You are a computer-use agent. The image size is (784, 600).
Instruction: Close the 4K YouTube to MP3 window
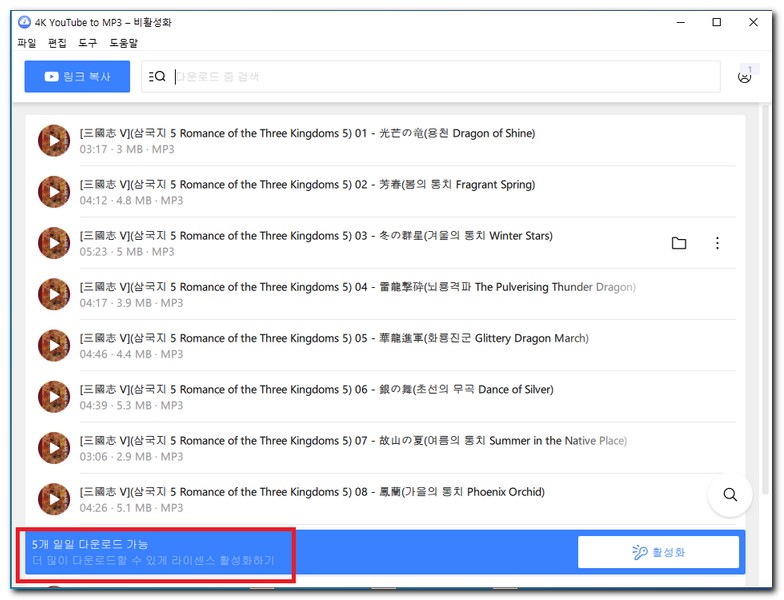753,22
